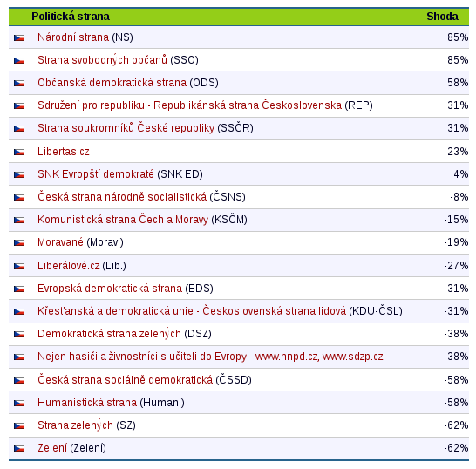476x469 pixels.
Task: Click the flag icon next to Zelení
Action: [x=19, y=449]
